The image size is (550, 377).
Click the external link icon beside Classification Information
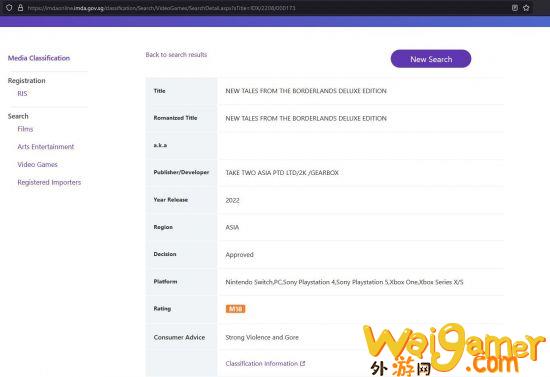click(302, 364)
